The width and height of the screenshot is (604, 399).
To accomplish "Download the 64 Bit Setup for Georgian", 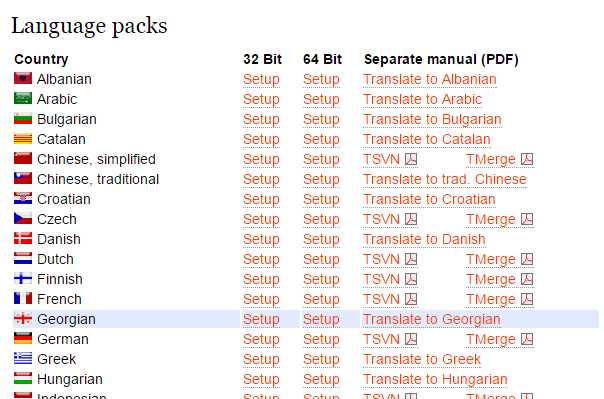I will [321, 320].
